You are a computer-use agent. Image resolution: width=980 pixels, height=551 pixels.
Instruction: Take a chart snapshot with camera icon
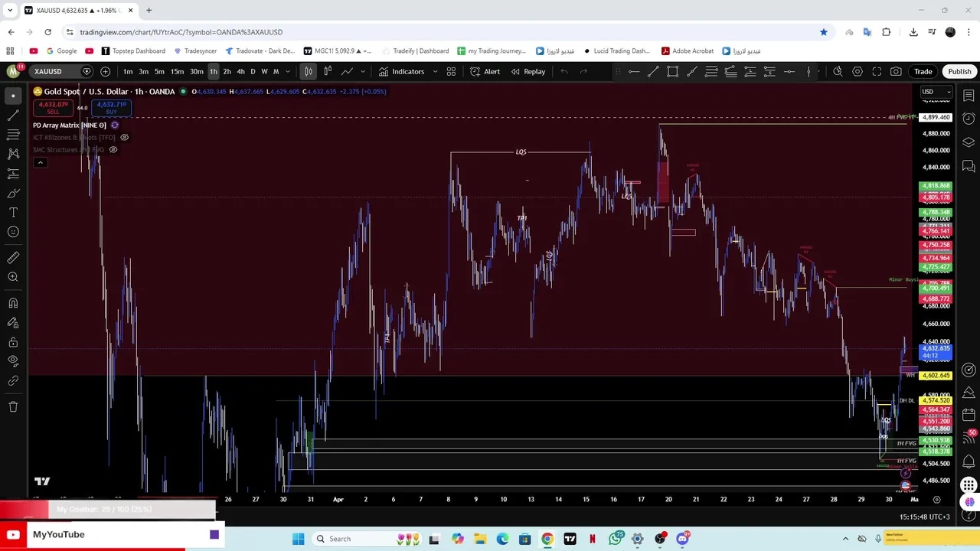tap(896, 71)
